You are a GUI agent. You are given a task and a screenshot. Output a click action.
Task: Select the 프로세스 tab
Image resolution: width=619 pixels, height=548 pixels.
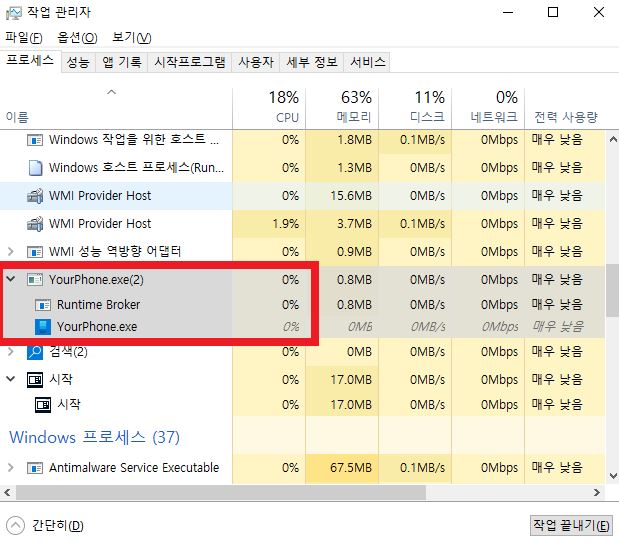click(30, 61)
